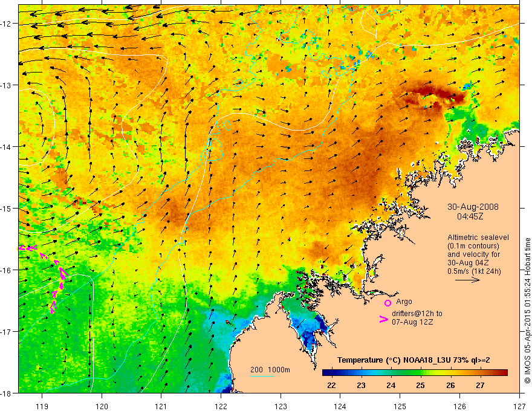
Task: Click the IMOS copyright timestamp text
Action: tap(527, 311)
